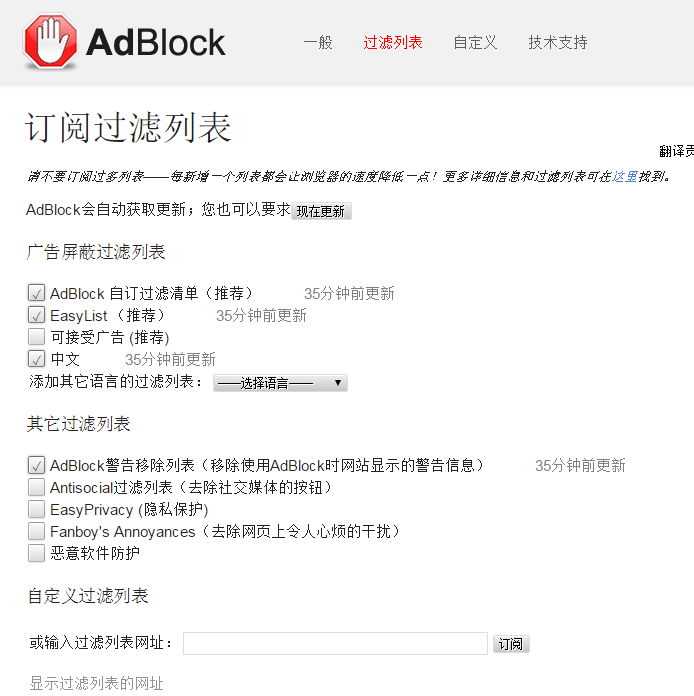
Task: Expand the 选择语言 dropdown
Action: click(x=280, y=383)
